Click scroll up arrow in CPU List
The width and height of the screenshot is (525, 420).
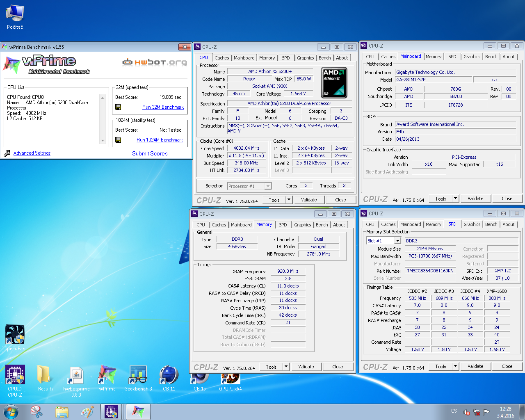coord(103,97)
